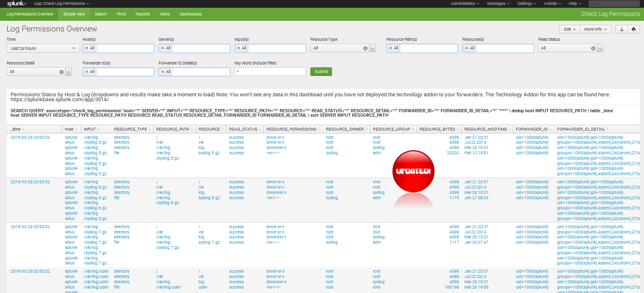The image size is (644, 293).
Task: Expand the Read Status dropdown arrow
Action: [600, 48]
